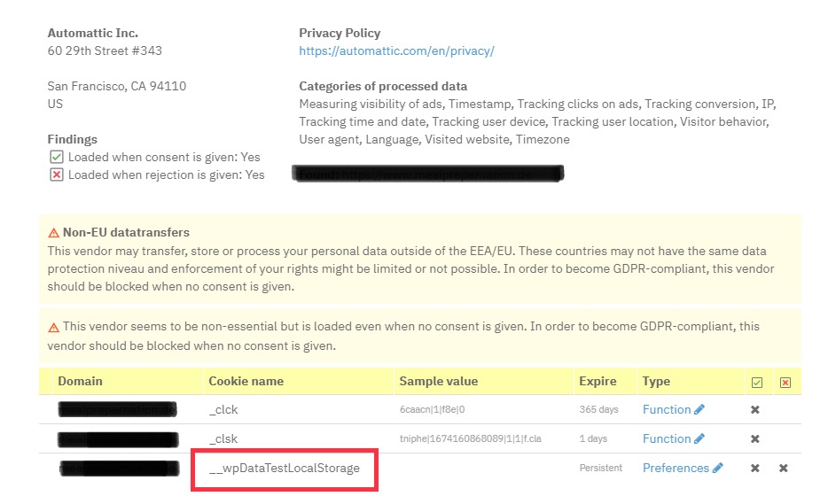Click the Non-EU datatransfers heading
The image size is (828, 504).
point(126,232)
